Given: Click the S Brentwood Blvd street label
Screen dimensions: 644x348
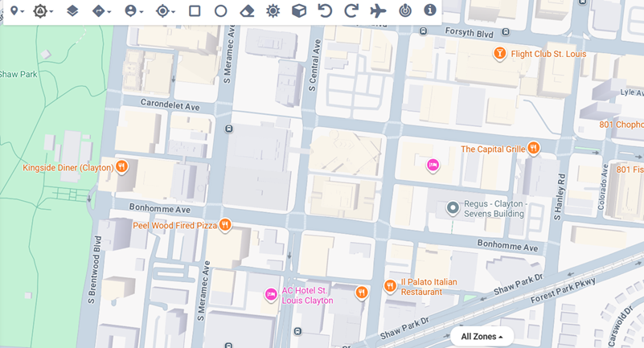Looking at the screenshot, I should pyautogui.click(x=94, y=269).
